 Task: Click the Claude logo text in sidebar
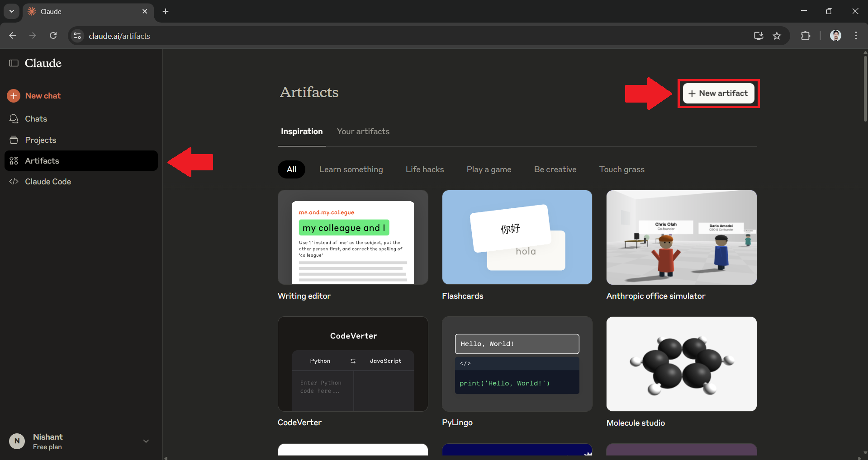pos(43,63)
